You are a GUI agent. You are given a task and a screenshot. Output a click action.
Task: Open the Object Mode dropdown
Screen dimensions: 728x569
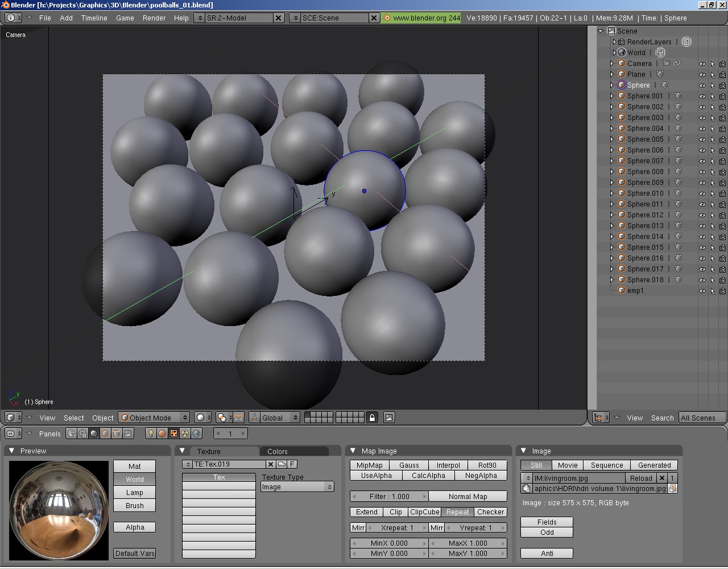[154, 418]
